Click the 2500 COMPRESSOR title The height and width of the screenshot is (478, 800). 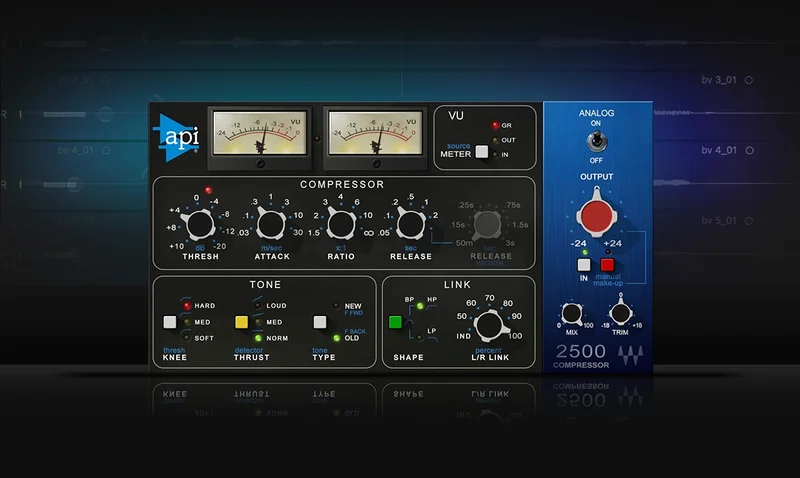tap(581, 356)
